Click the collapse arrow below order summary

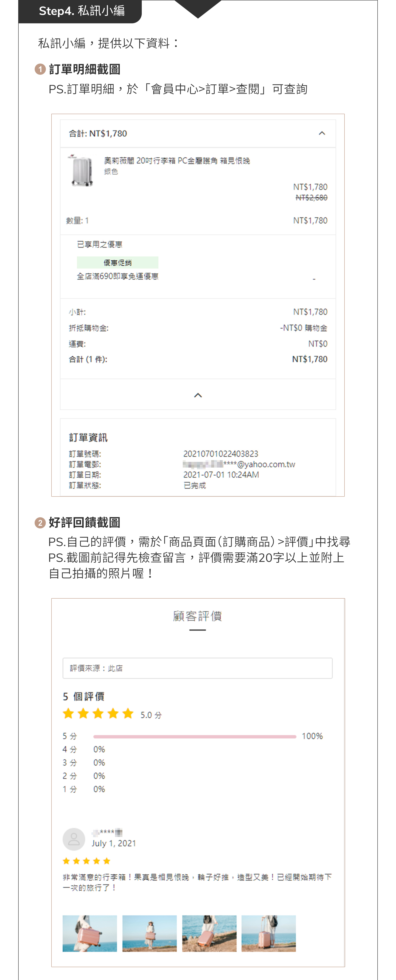(198, 395)
